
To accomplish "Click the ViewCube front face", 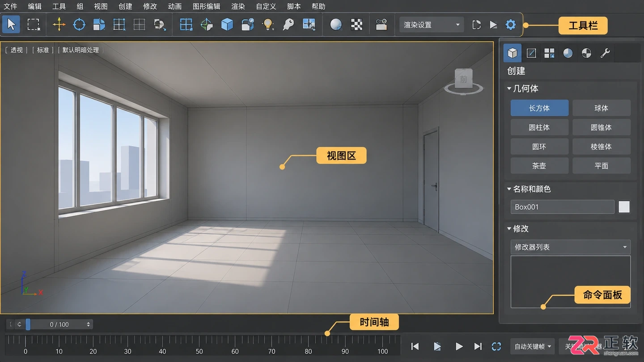I will (x=463, y=80).
